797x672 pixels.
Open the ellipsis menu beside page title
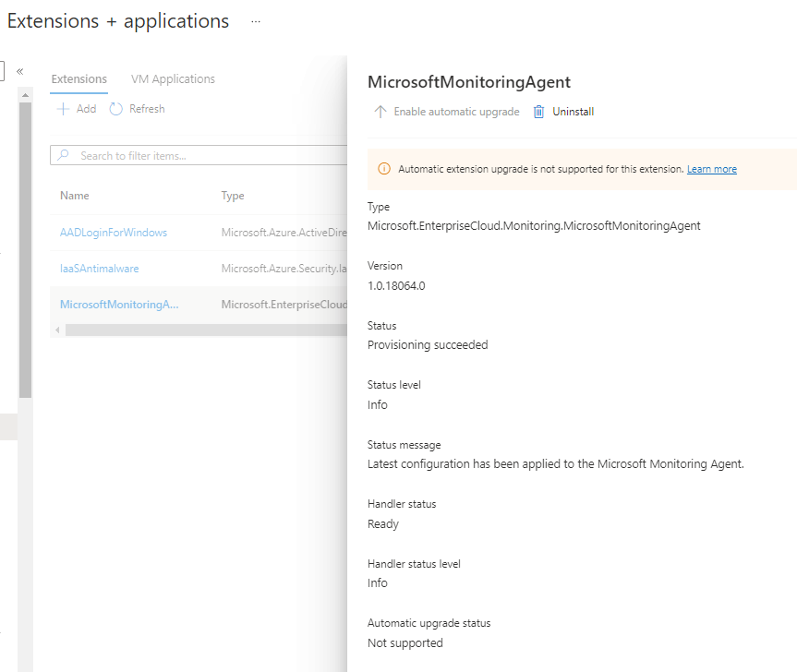click(256, 21)
